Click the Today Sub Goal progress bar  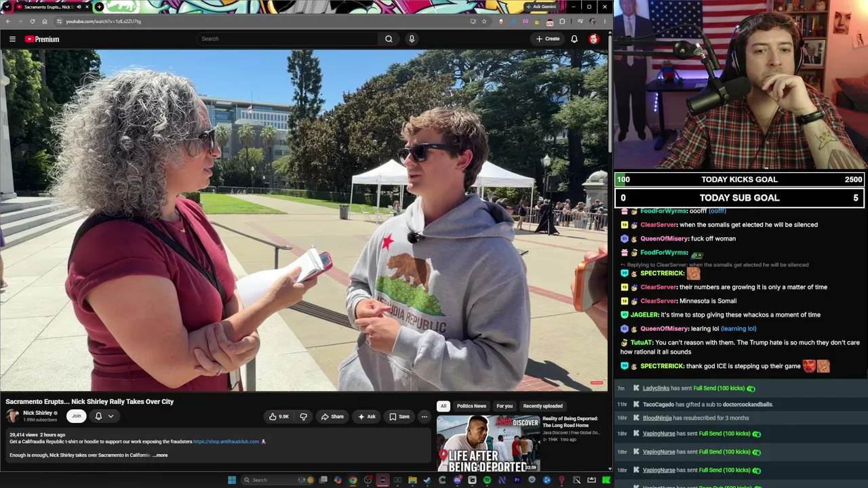click(x=740, y=198)
